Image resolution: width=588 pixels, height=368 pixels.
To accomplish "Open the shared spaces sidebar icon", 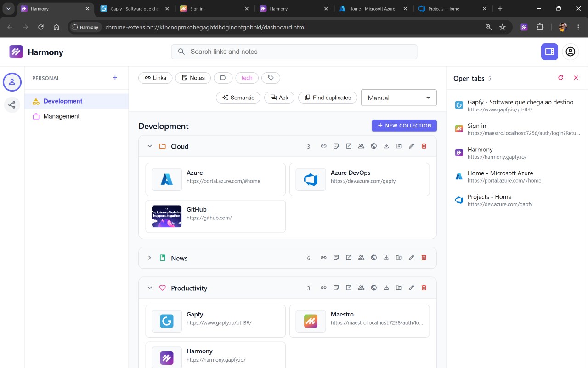I will coord(12,105).
